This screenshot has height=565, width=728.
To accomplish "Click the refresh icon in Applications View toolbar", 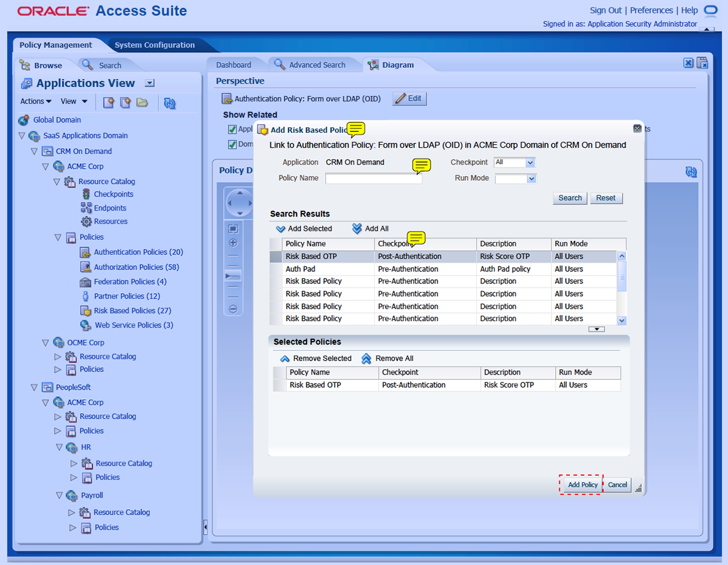I will pyautogui.click(x=170, y=103).
